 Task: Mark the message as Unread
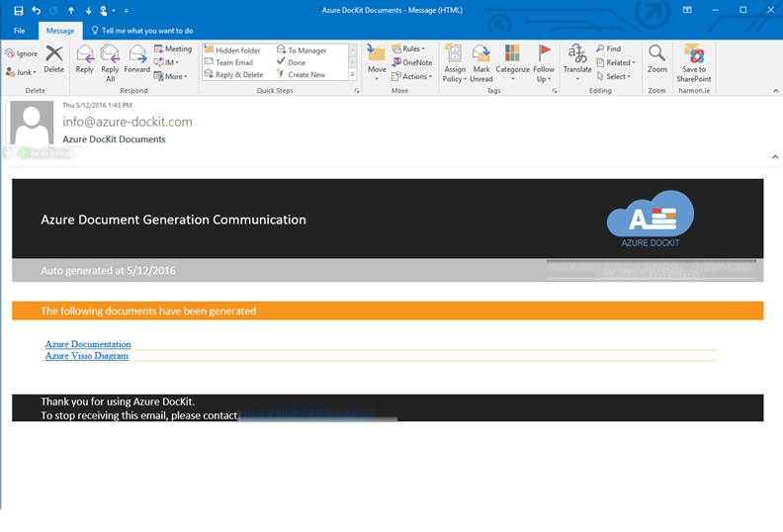click(x=481, y=63)
